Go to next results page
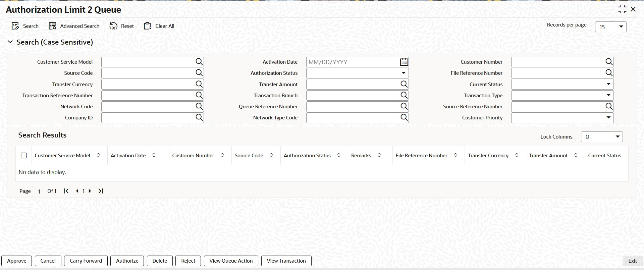The width and height of the screenshot is (644, 270). (90, 191)
